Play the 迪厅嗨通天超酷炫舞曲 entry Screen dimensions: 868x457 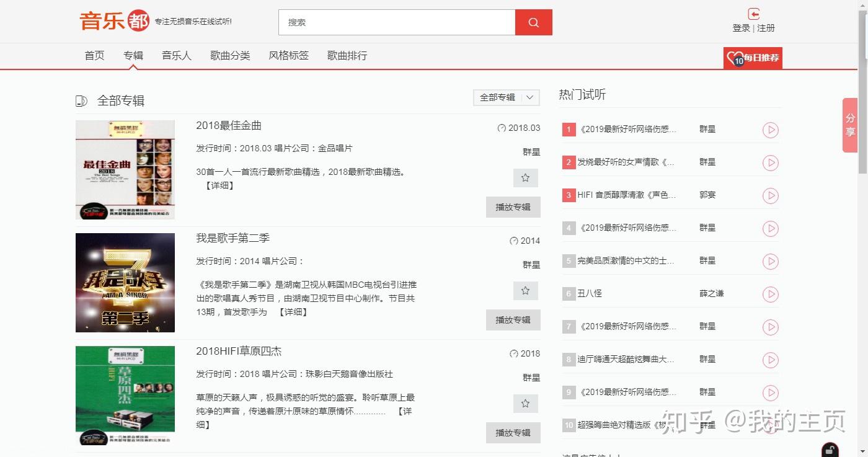tap(771, 360)
